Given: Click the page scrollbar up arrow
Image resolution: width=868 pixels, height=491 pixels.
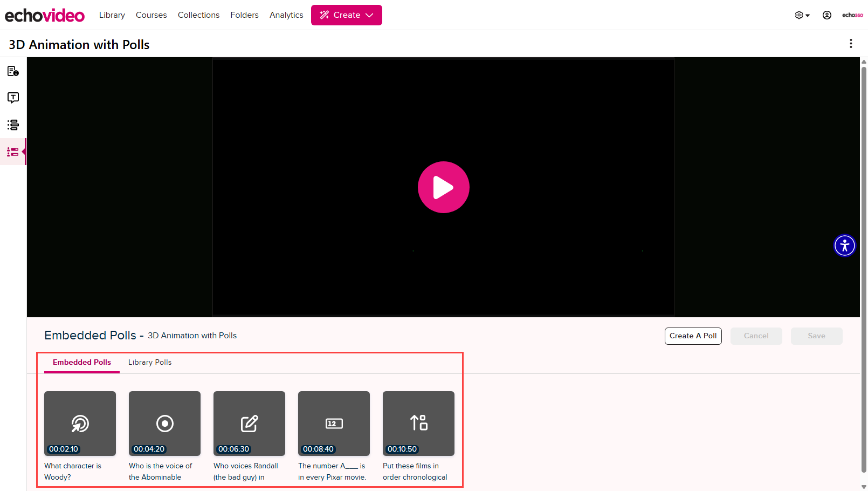Looking at the screenshot, I should 864,61.
